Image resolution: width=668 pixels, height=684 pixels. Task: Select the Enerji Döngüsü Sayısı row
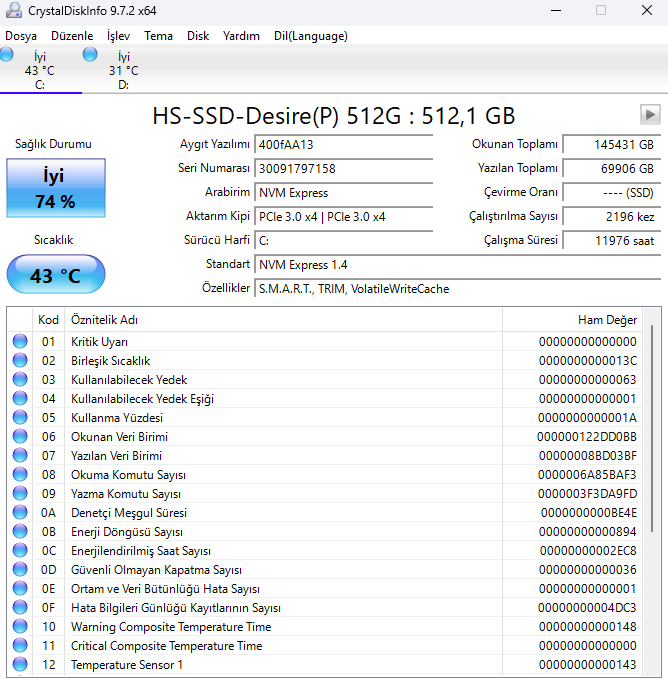(280, 532)
